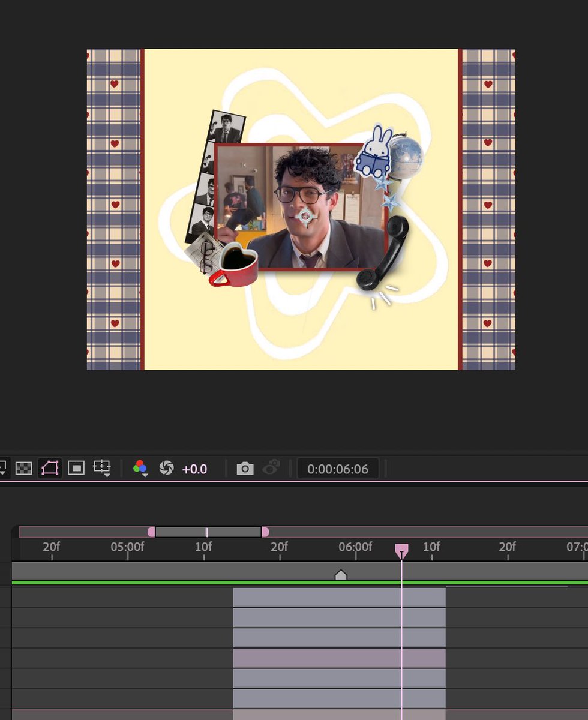The image size is (588, 720).
Task: Click the black telephone handset graphic
Action: (384, 253)
